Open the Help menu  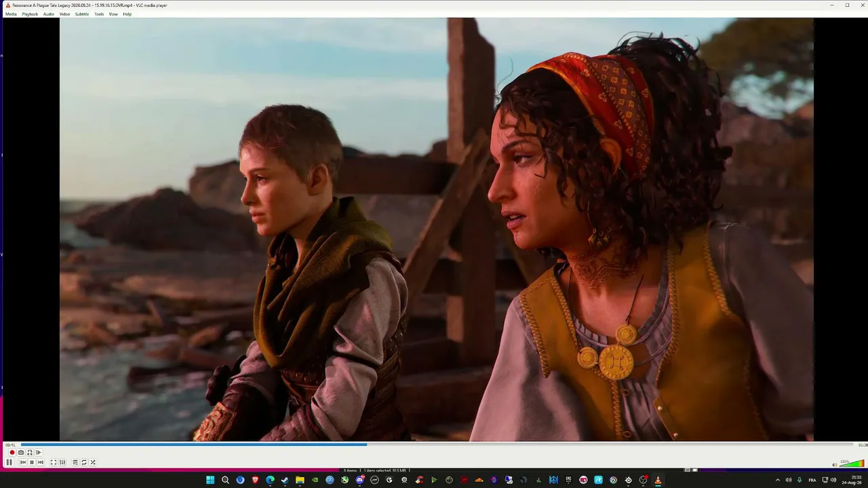tap(127, 14)
